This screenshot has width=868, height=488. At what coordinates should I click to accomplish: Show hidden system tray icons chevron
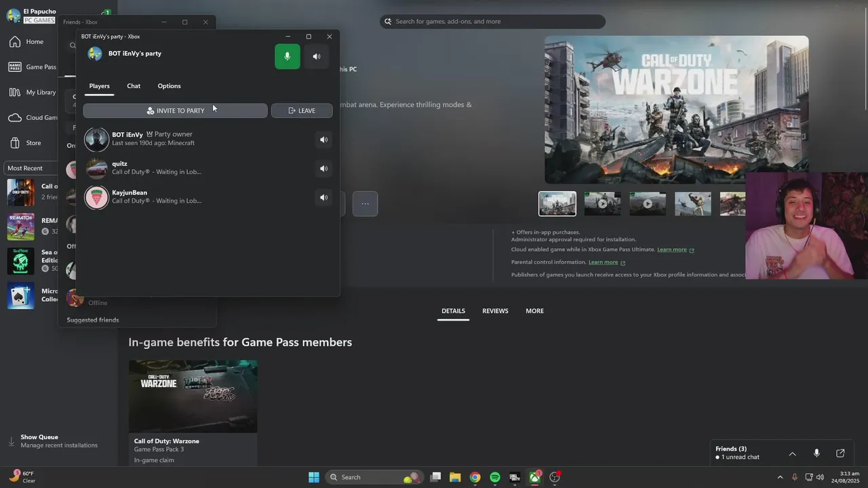(780, 477)
